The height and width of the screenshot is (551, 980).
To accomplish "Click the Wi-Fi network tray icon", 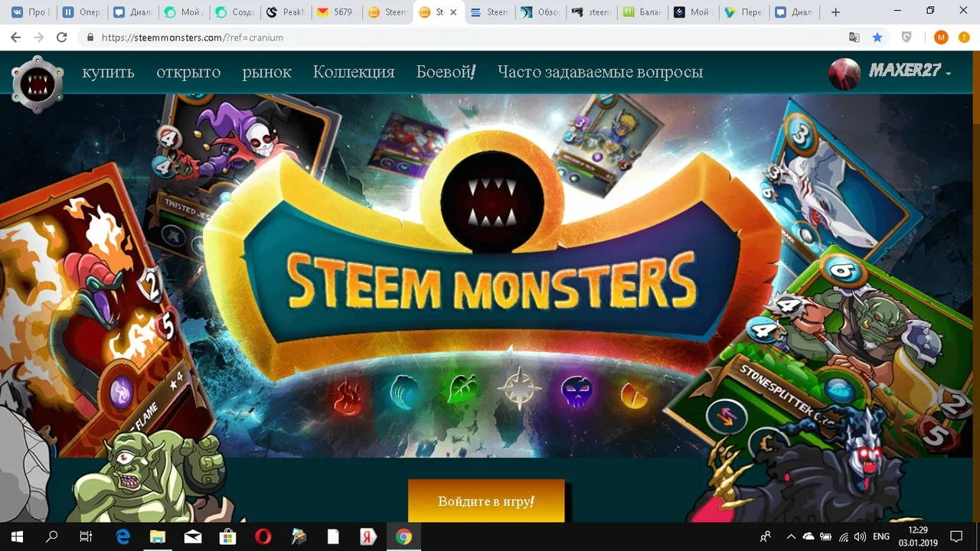I will tap(843, 536).
